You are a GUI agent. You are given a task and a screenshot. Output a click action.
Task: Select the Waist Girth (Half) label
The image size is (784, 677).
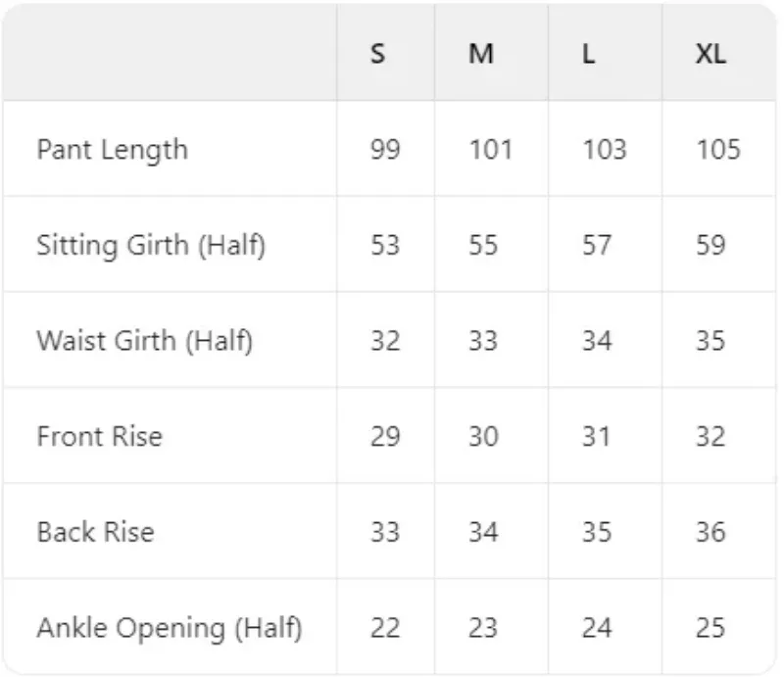[144, 341]
